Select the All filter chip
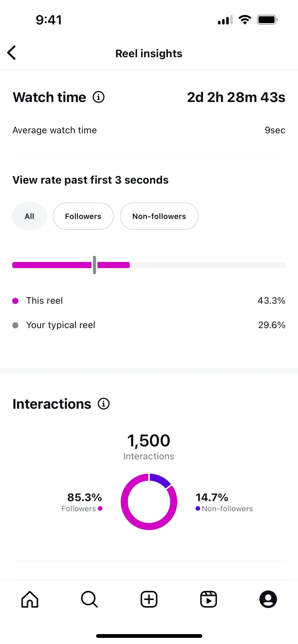Image resolution: width=298 pixels, height=644 pixels. (30, 216)
